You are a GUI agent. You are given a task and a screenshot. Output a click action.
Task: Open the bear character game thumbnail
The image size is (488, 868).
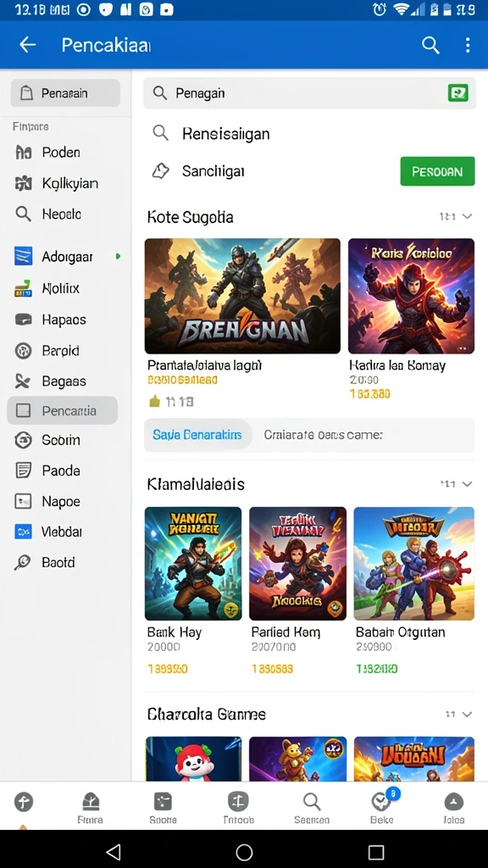[x=297, y=759]
